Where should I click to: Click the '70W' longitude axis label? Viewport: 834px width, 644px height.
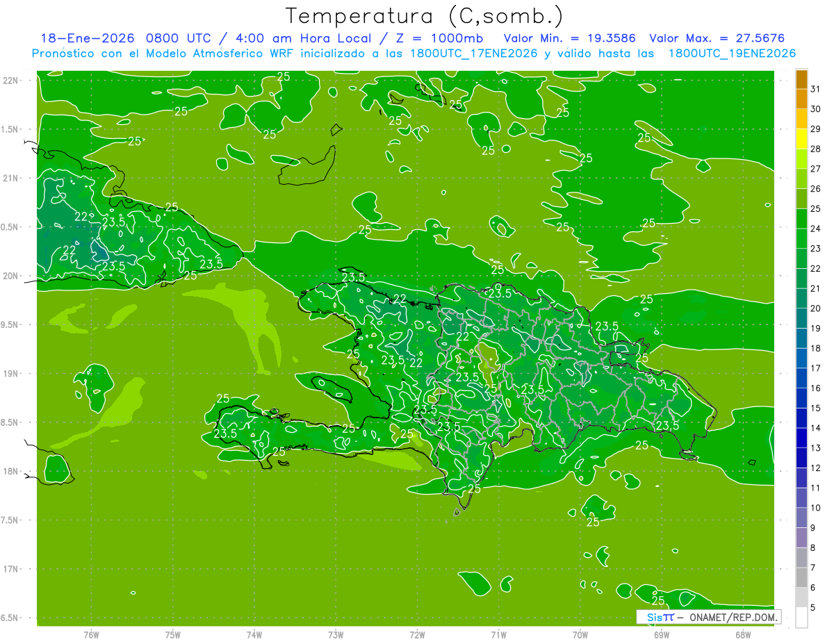[x=580, y=635]
